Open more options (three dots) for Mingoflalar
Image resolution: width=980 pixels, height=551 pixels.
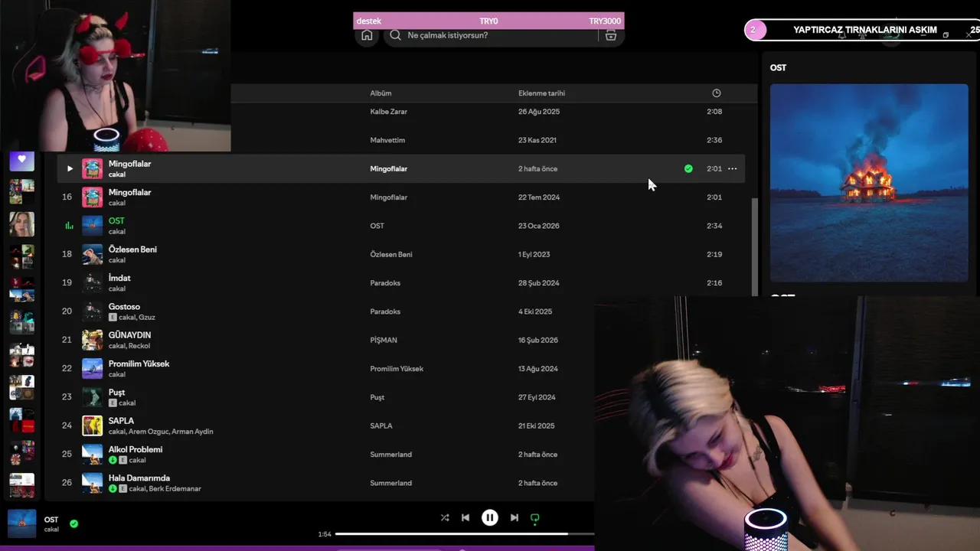coord(732,168)
